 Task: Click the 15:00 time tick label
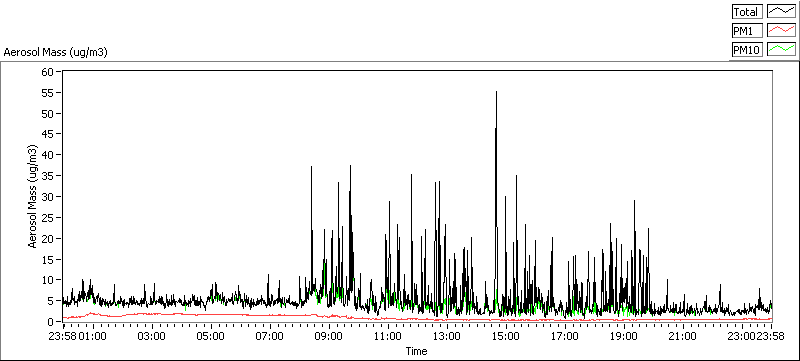coord(506,336)
